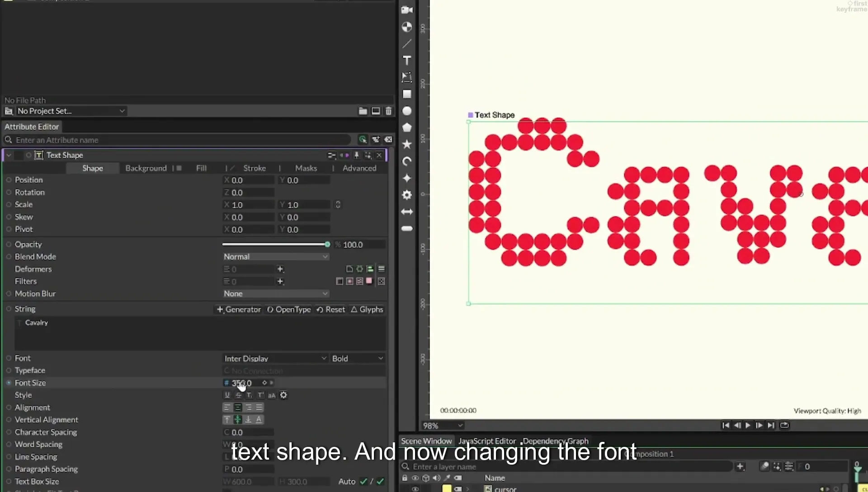Clear the attribute search field
This screenshot has height=492, width=868.
(388, 140)
